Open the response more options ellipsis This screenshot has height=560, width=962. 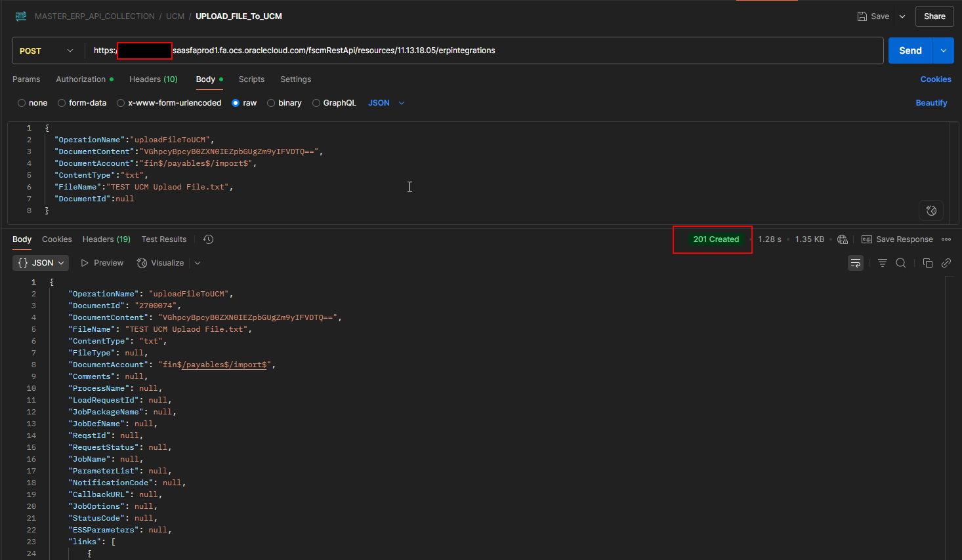946,239
